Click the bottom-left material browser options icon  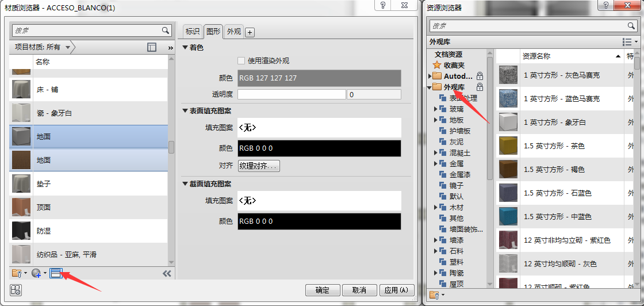15,289
